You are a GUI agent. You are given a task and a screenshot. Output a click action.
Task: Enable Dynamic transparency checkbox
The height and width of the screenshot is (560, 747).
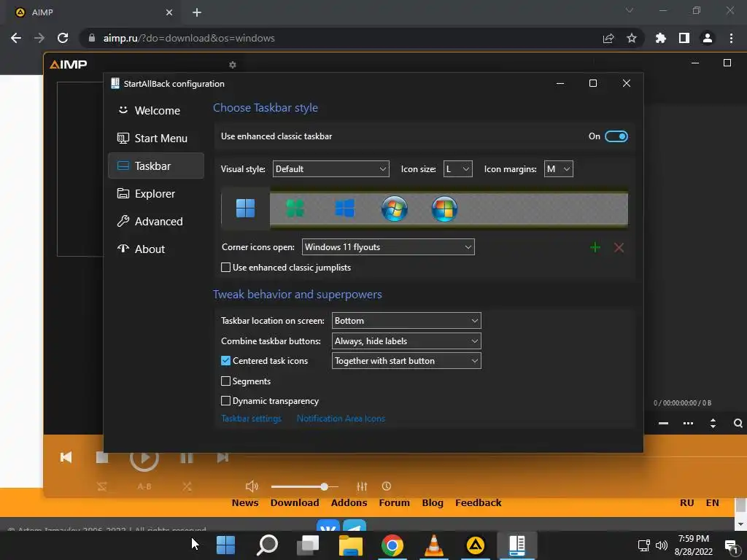point(226,401)
